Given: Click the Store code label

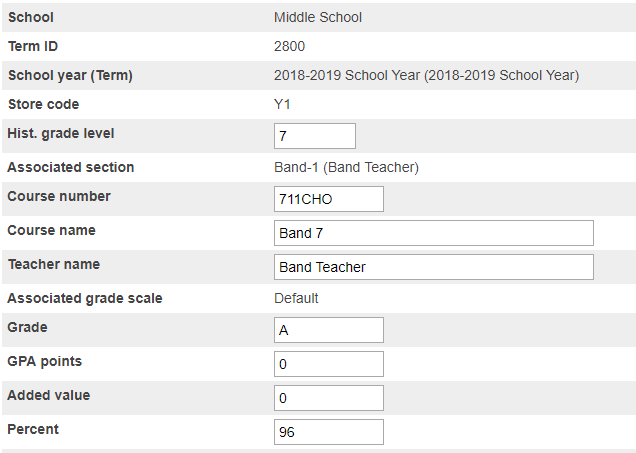Looking at the screenshot, I should coord(43,104).
